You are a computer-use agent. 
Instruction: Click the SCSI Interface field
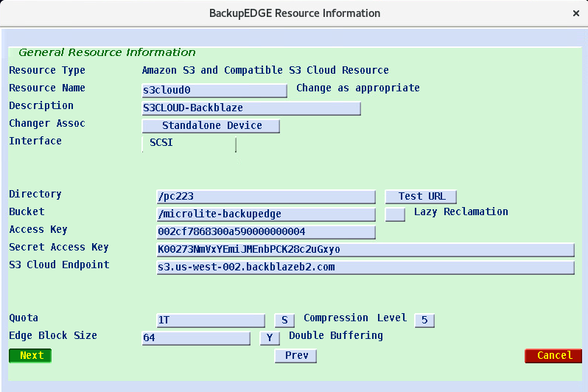tap(189, 144)
